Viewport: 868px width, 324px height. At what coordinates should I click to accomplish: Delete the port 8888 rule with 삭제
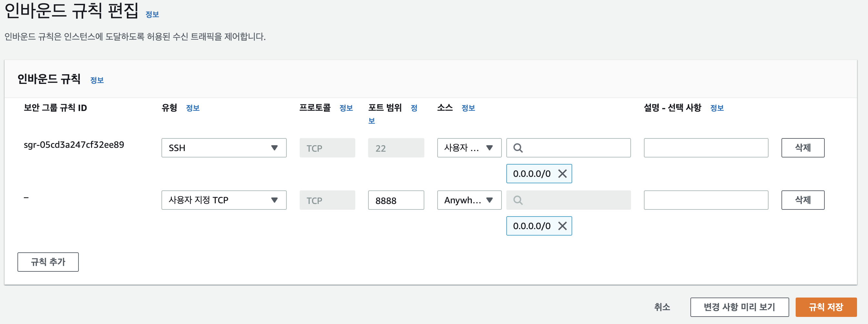click(803, 200)
